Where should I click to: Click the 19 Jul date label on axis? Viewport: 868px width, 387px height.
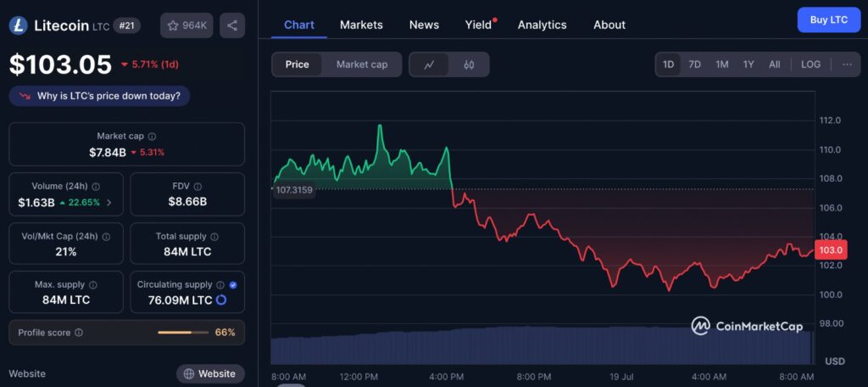(621, 377)
